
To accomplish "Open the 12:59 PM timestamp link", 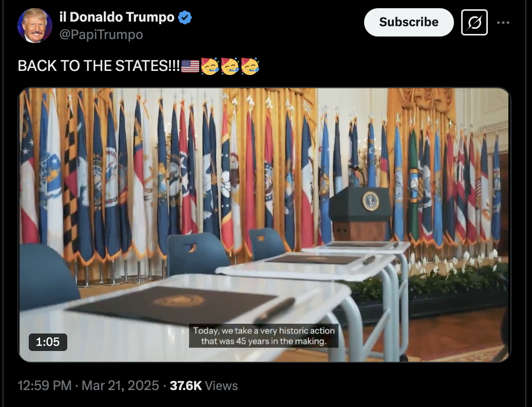I will [45, 385].
